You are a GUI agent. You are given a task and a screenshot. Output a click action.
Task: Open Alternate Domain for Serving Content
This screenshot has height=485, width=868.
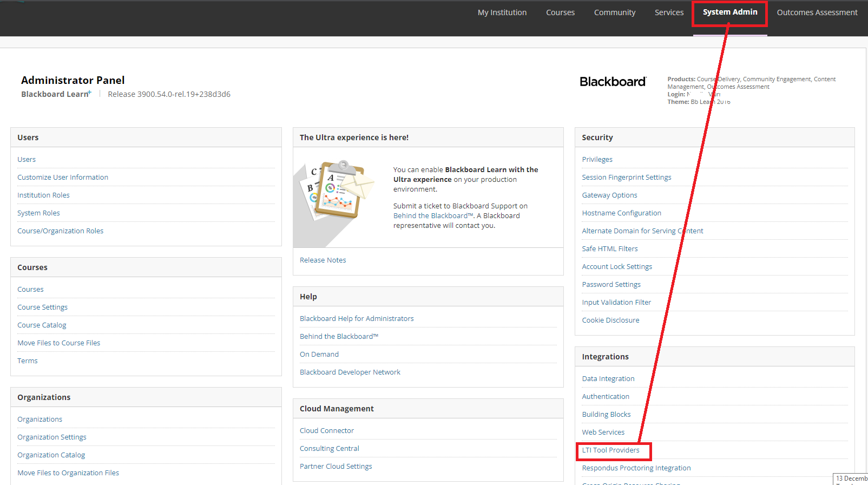coord(643,231)
